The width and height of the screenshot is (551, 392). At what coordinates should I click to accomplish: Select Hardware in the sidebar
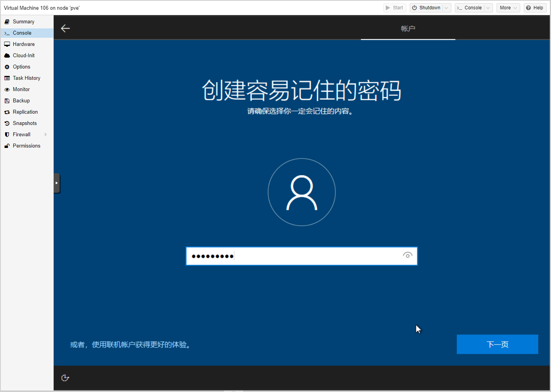click(x=23, y=44)
